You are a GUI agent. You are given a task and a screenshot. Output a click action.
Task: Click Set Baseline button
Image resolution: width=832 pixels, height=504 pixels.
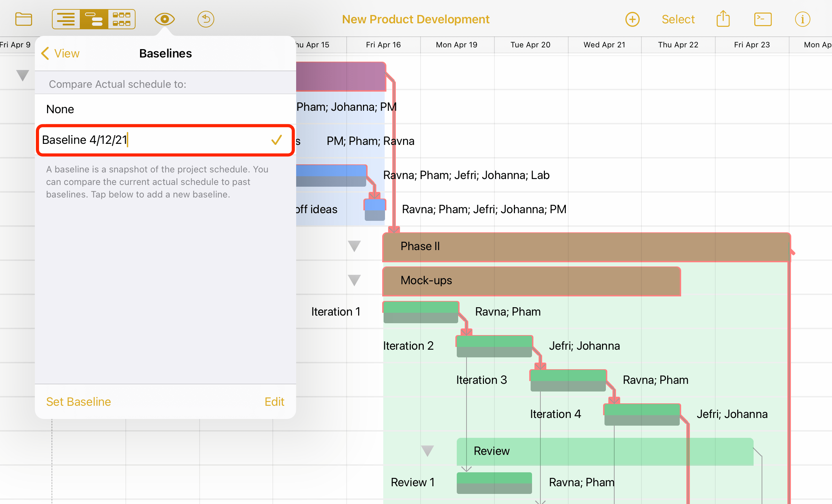click(78, 401)
